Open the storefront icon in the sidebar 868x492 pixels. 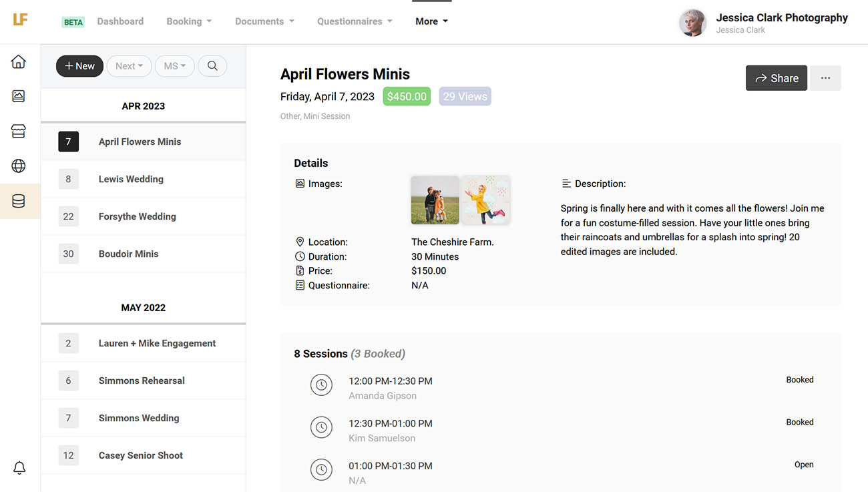coord(19,131)
